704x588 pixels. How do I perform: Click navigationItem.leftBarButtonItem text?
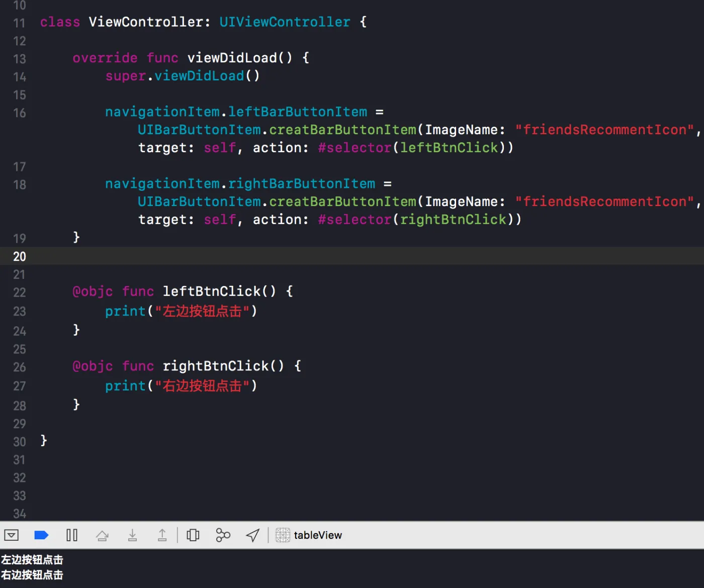[236, 112]
